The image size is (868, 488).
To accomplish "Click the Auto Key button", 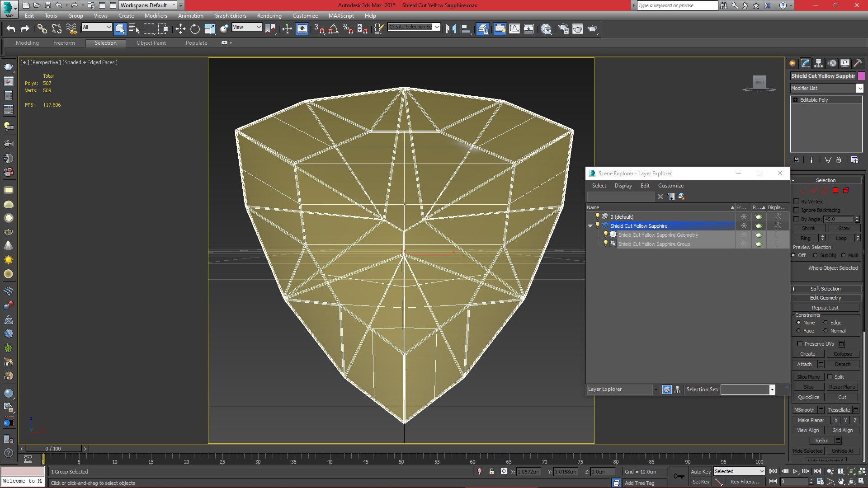I will [701, 472].
